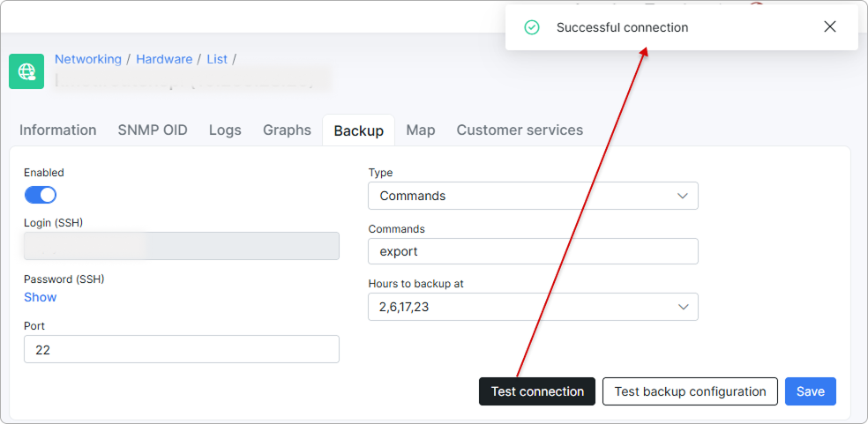Click into the Port field with 22
This screenshot has width=868, height=424.
(x=182, y=349)
